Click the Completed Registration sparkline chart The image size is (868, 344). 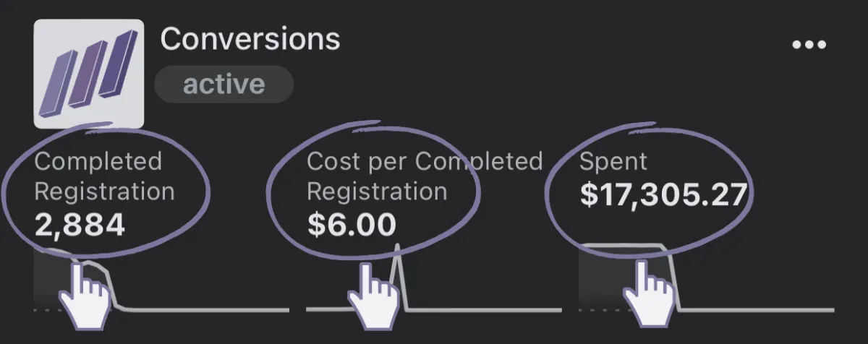point(161,280)
